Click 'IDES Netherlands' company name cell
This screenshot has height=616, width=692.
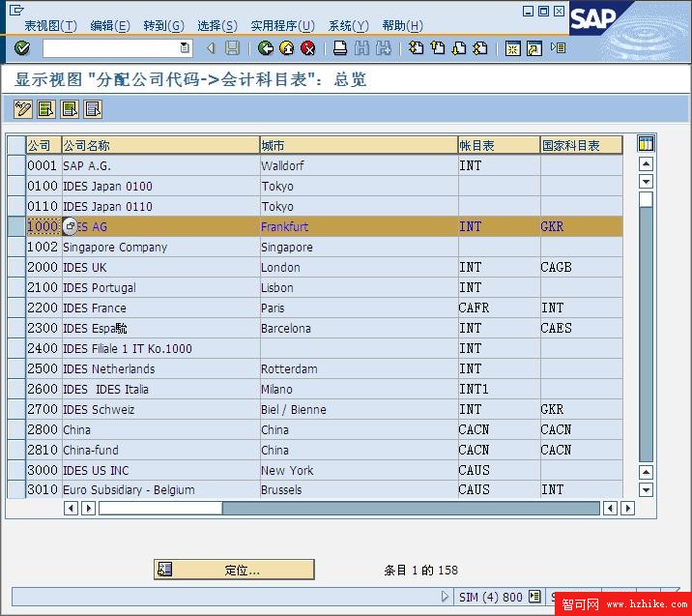coord(160,368)
